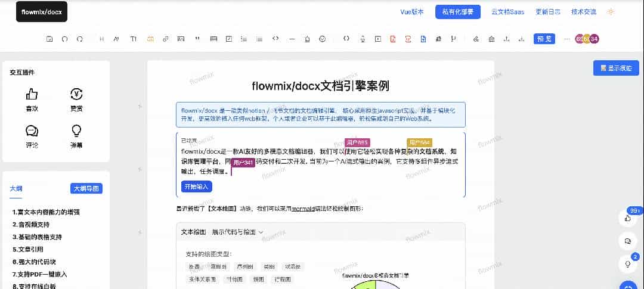Open the more options ellipsis
This screenshot has width=644, height=289.
click(x=567, y=39)
